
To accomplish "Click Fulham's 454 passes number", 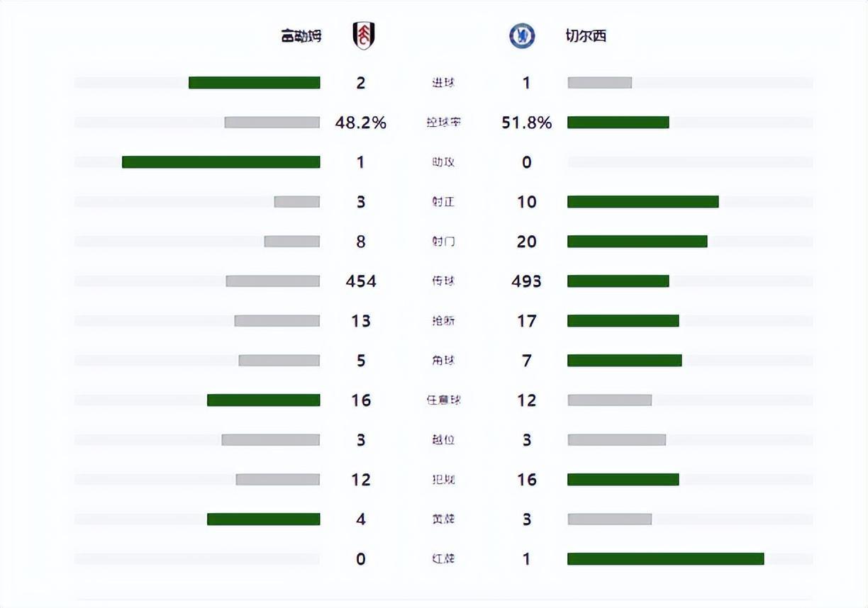I will pyautogui.click(x=360, y=281).
